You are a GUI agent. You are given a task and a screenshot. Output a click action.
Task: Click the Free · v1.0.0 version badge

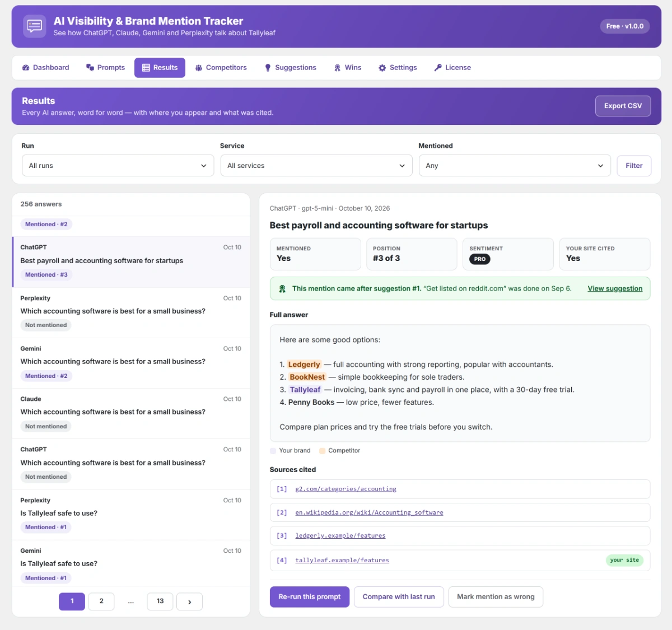[x=625, y=26]
